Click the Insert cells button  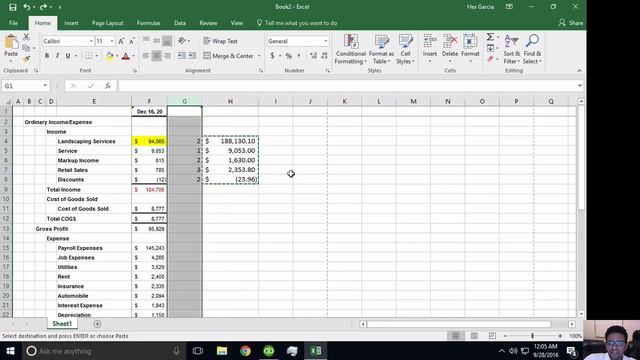430,48
